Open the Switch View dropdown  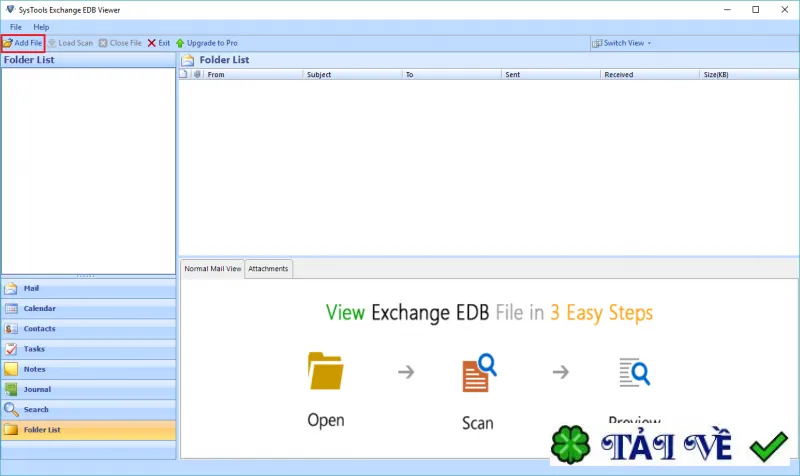point(621,43)
